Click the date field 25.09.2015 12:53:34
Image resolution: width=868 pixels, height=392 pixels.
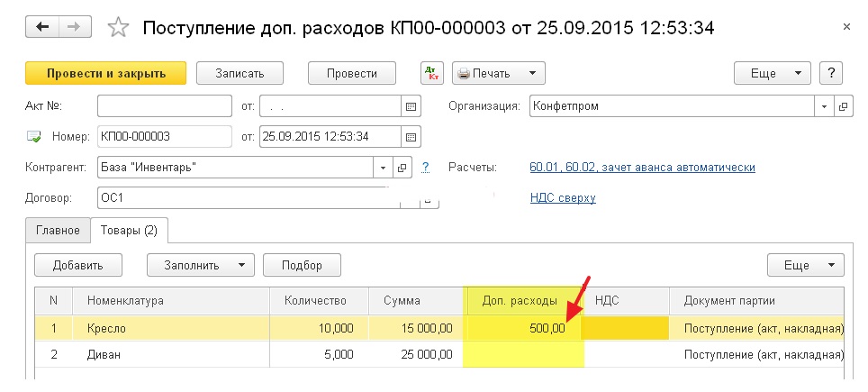coord(330,137)
